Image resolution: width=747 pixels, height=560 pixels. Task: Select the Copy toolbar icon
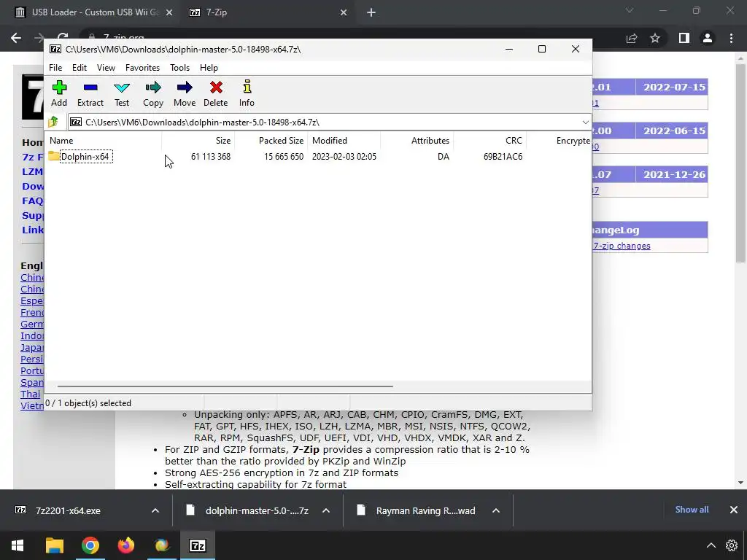153,93
